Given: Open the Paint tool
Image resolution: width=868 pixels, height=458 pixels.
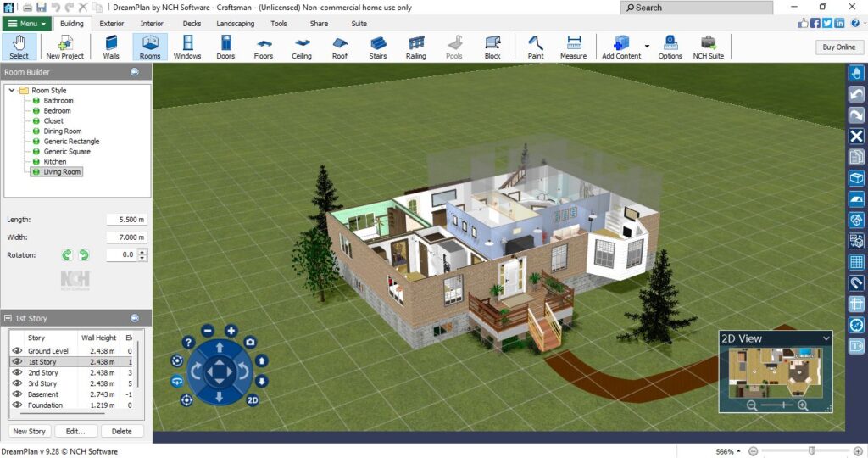Looking at the screenshot, I should pos(536,47).
